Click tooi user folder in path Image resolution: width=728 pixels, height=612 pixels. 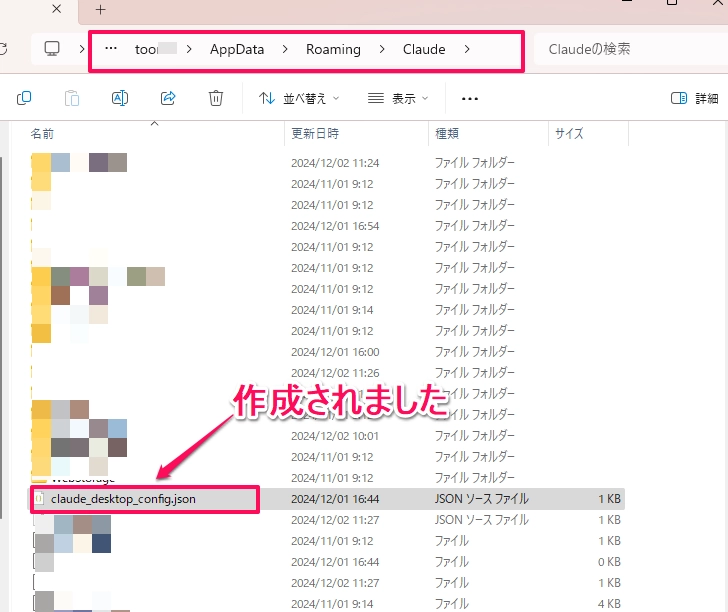click(156, 49)
